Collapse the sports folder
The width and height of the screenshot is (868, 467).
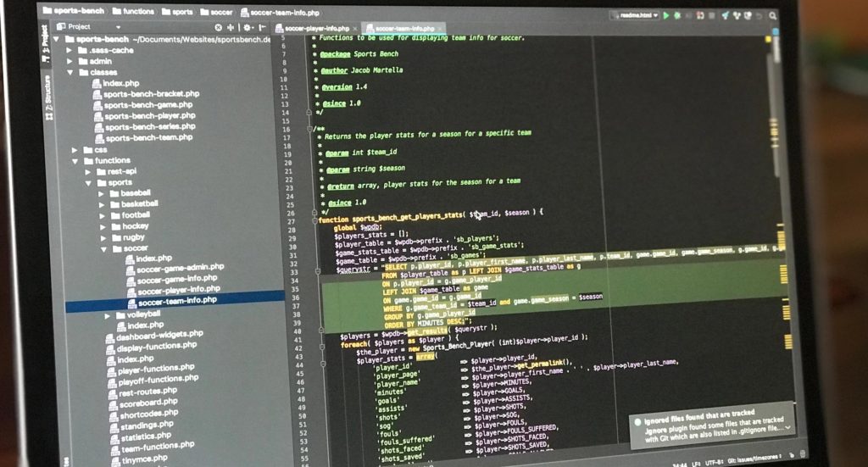tap(88, 182)
